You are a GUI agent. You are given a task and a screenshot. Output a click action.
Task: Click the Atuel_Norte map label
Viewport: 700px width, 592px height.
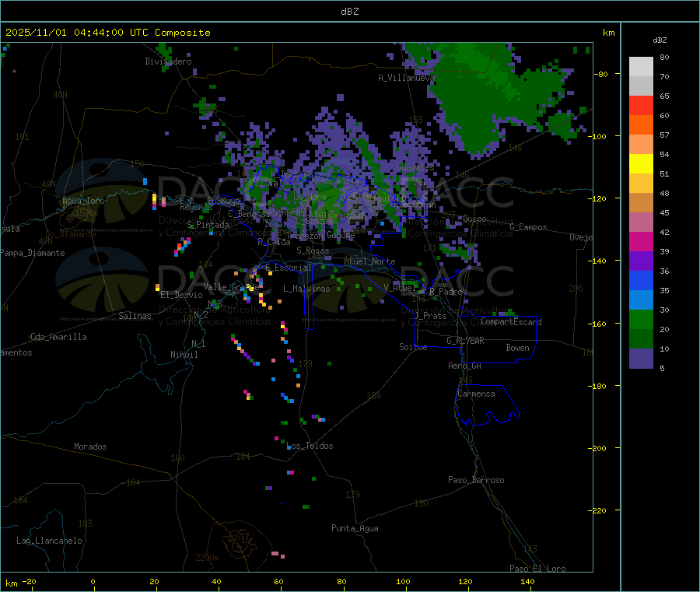369,261
